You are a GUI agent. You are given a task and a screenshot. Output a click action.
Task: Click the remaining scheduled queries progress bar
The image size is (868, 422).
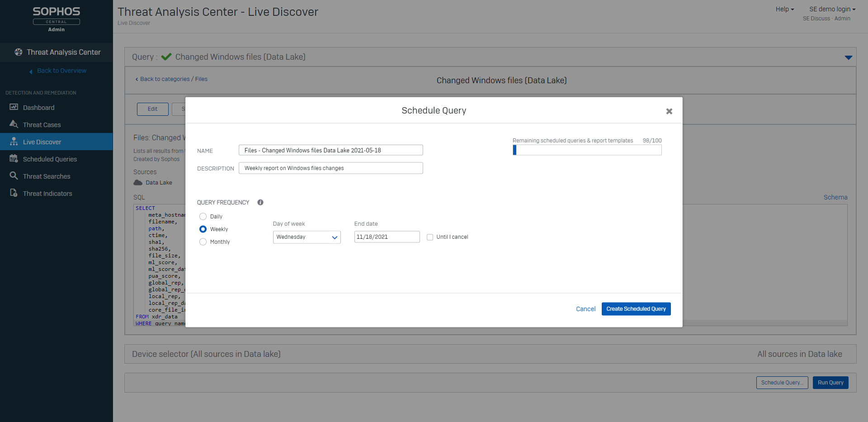pos(587,150)
